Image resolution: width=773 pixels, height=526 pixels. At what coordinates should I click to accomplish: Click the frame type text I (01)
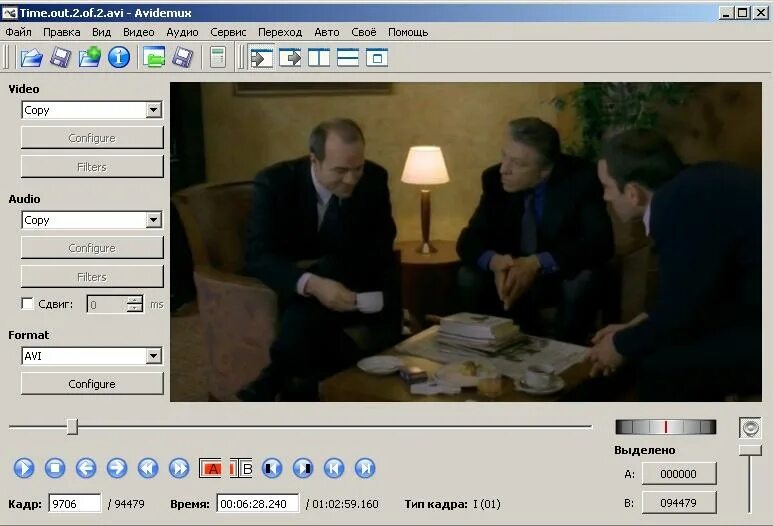(x=487, y=504)
